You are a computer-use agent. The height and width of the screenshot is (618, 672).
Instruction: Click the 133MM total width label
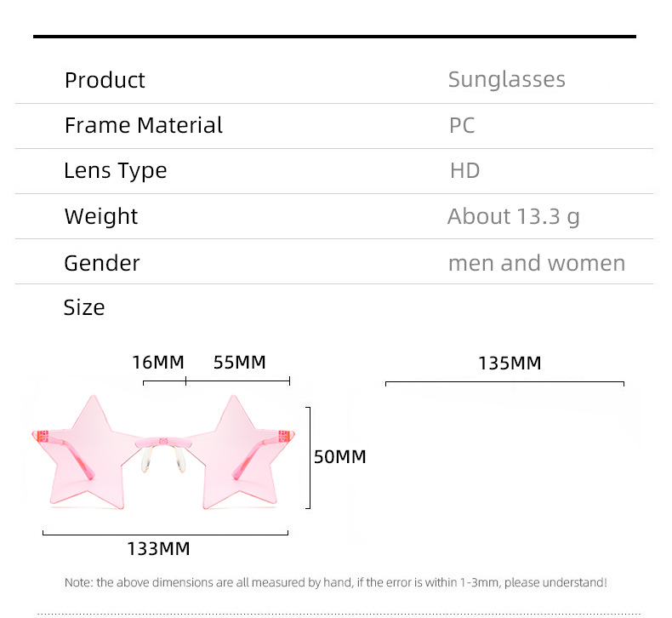(x=158, y=549)
